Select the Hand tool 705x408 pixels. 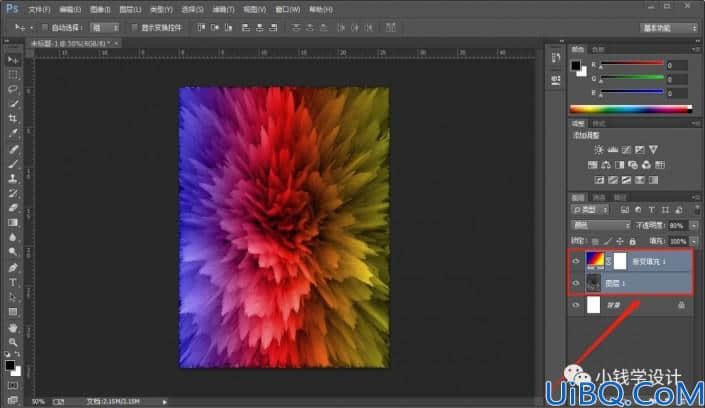click(x=13, y=327)
